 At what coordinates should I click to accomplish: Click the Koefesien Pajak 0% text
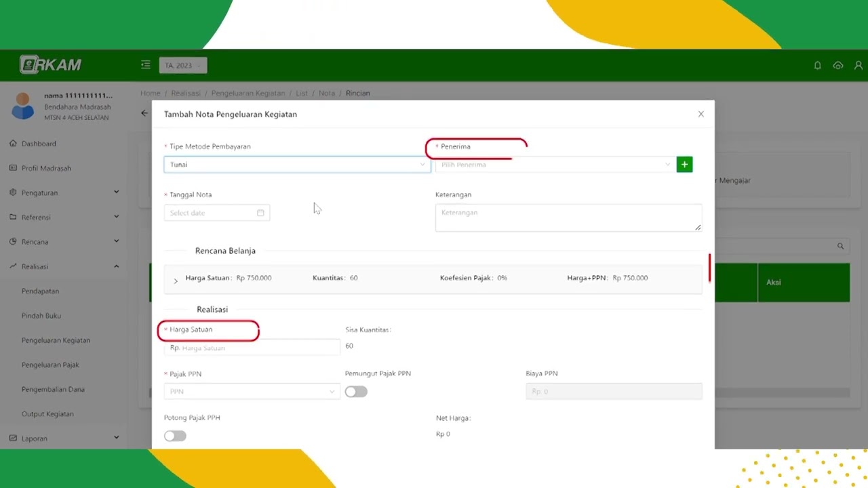(473, 278)
